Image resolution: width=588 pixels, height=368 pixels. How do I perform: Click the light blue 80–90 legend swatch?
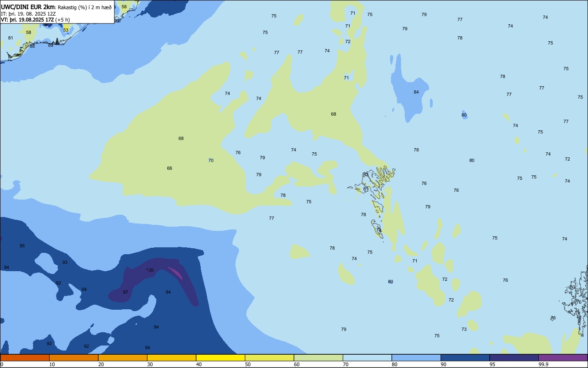416,357
